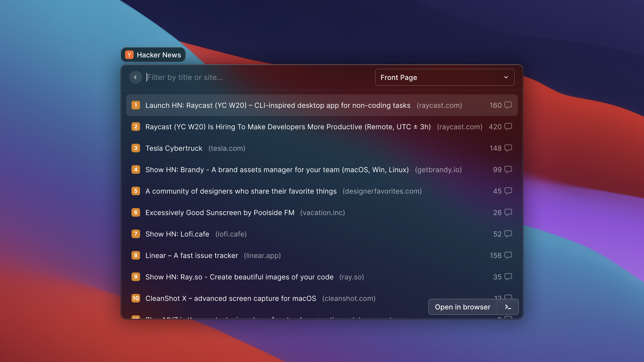Click the (tesla.com) domain text
The height and width of the screenshot is (362, 644).
point(227,148)
